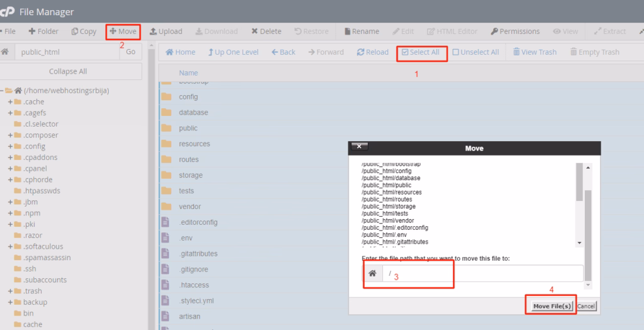Click the Move toolbar button
The height and width of the screenshot is (330, 644).
[x=123, y=31]
